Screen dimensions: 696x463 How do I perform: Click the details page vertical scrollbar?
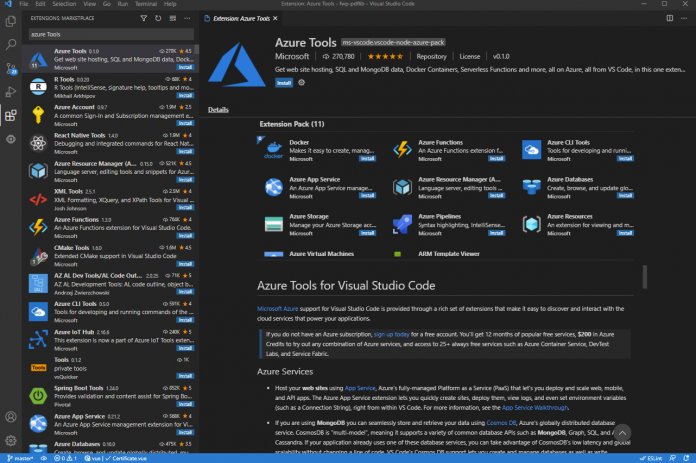tap(645, 277)
